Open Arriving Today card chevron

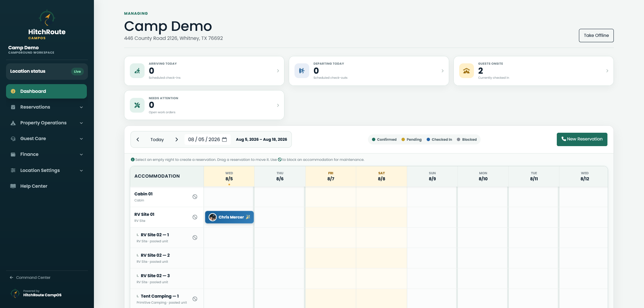pos(278,71)
